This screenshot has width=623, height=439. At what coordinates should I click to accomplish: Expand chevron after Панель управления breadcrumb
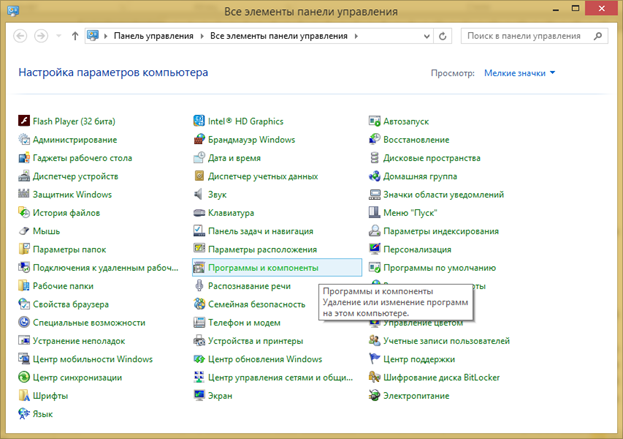(202, 36)
